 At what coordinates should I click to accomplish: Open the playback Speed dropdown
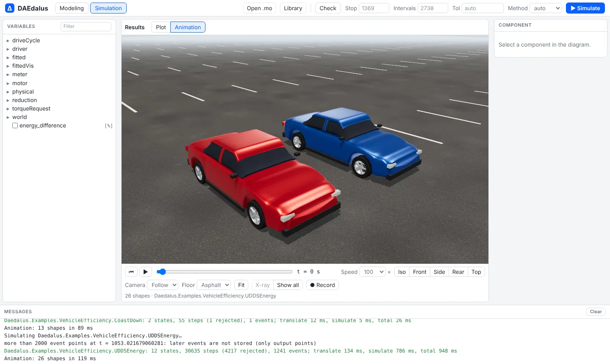click(x=372, y=272)
